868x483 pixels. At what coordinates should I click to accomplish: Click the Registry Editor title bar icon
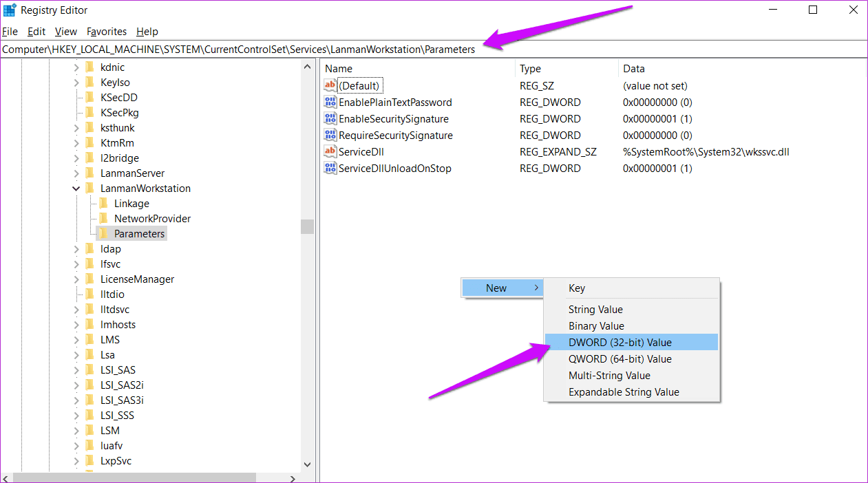pyautogui.click(x=10, y=10)
